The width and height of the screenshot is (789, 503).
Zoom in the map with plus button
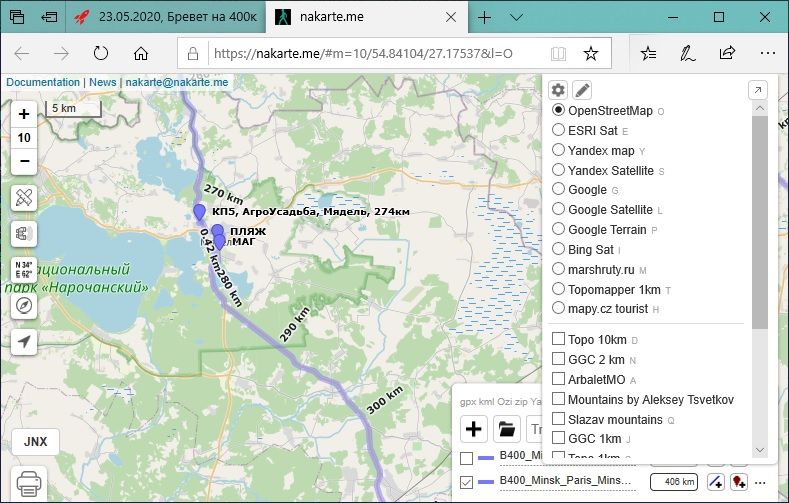[24, 114]
